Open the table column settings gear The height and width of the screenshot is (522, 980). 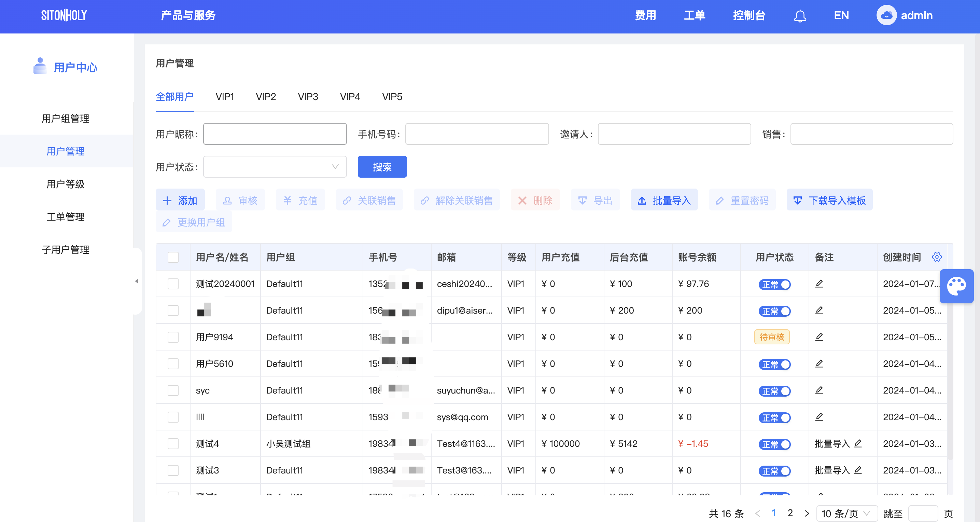937,257
